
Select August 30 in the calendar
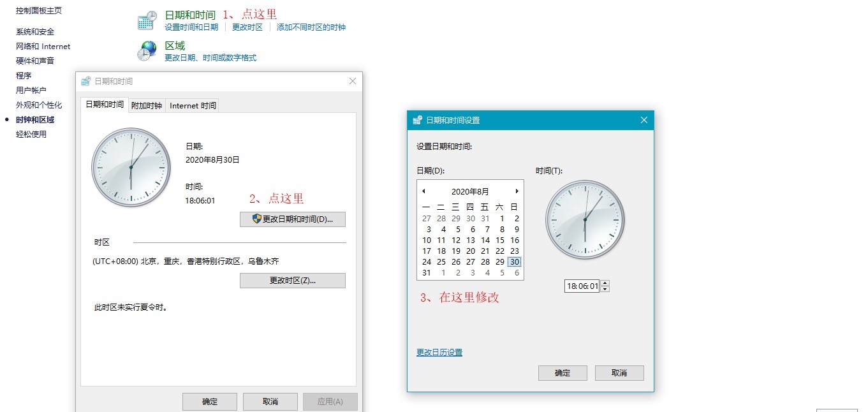(x=515, y=262)
